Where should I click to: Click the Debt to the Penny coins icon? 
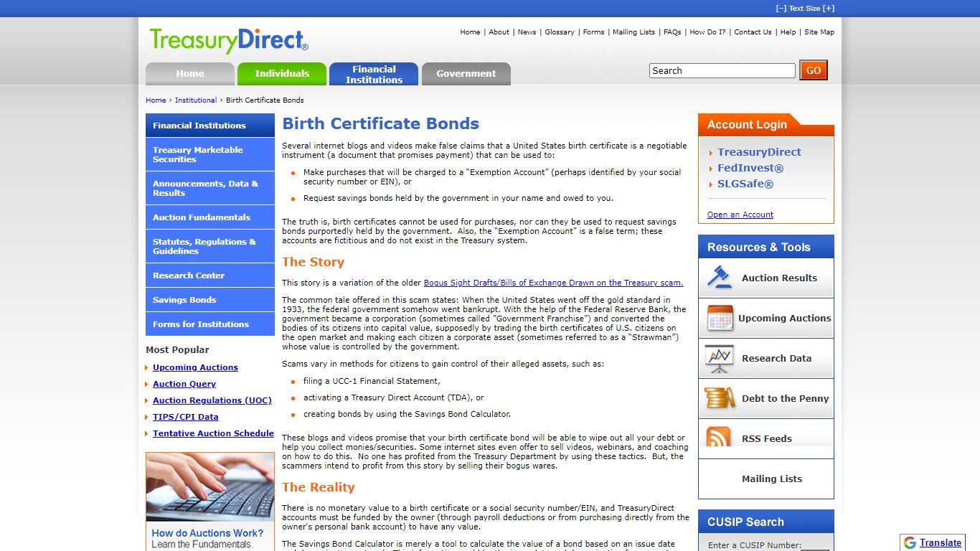coord(720,398)
